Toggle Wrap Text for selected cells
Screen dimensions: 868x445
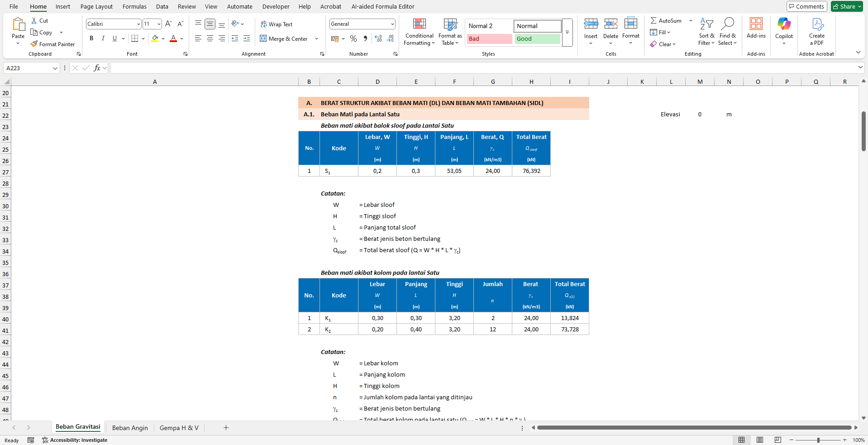[277, 24]
